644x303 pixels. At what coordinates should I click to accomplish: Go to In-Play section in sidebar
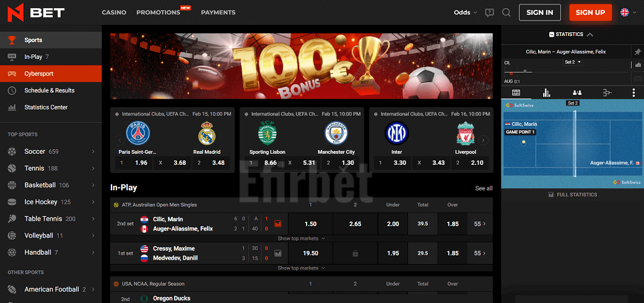(x=51, y=57)
